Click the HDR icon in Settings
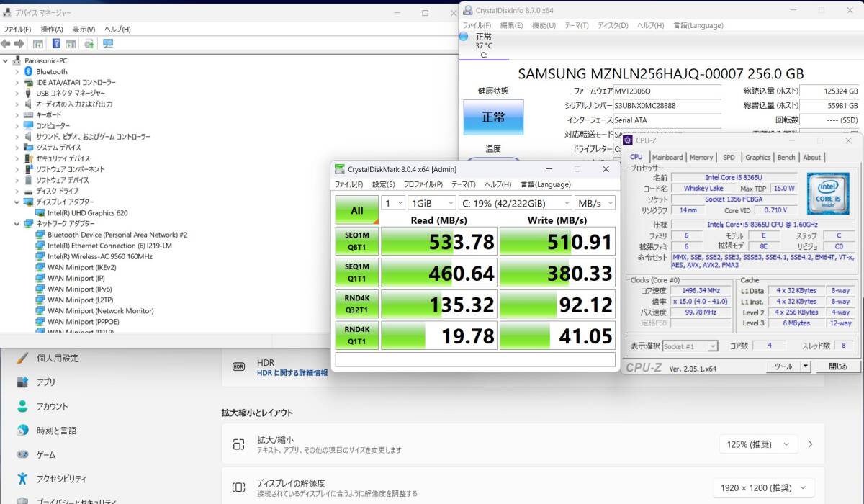Viewport: 864px width, 504px height. point(238,366)
